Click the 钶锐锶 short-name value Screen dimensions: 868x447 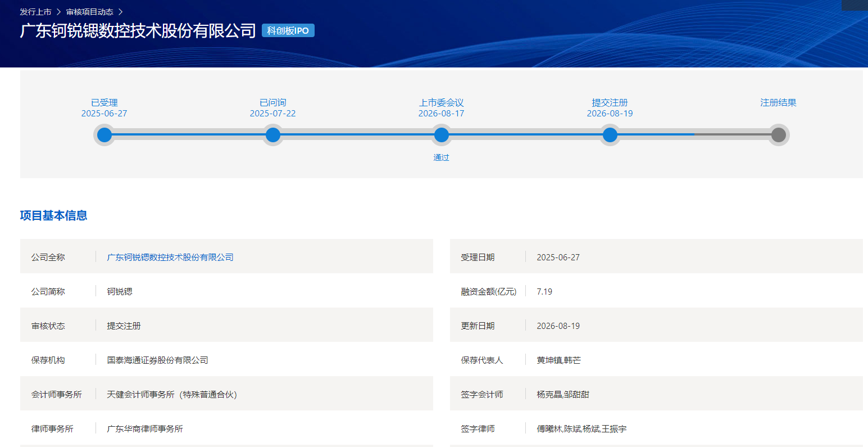click(x=120, y=292)
